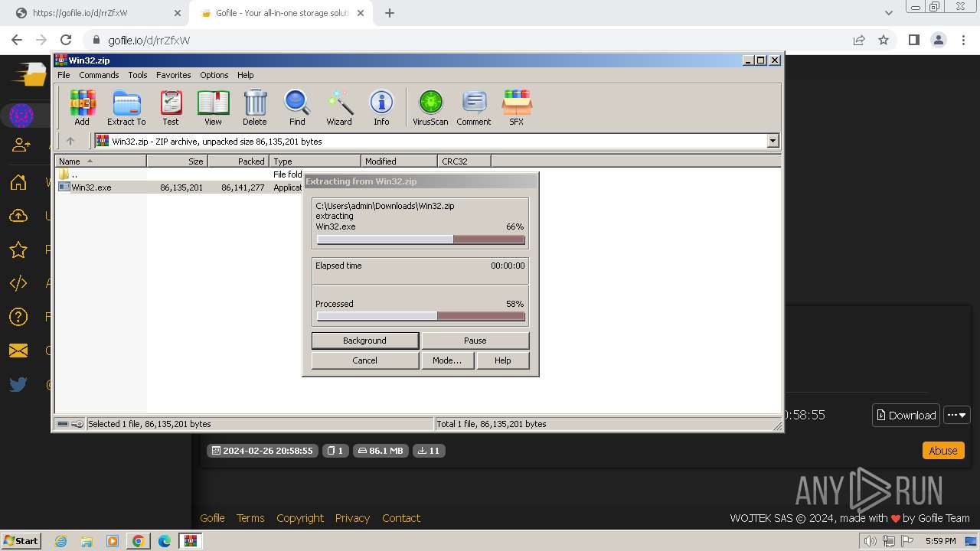This screenshot has height=551, width=980.
Task: Click the Twitter bird sidebar icon
Action: (x=18, y=384)
